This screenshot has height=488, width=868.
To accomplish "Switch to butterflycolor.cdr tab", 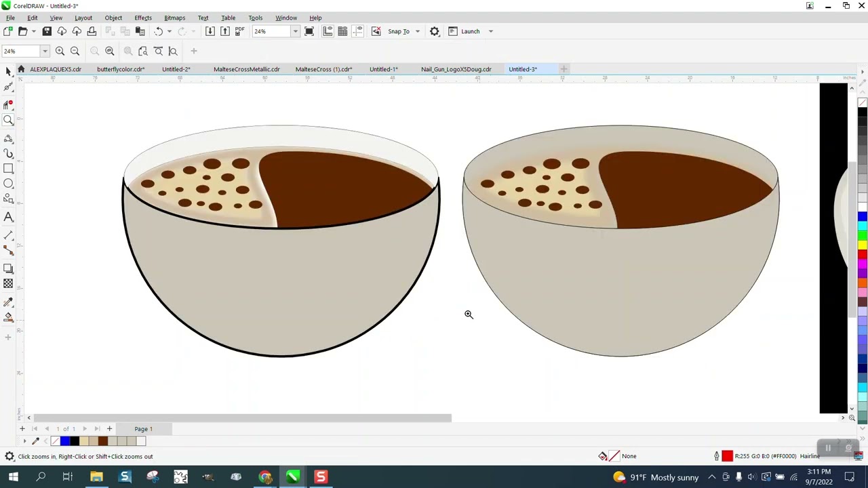I will (x=121, y=69).
